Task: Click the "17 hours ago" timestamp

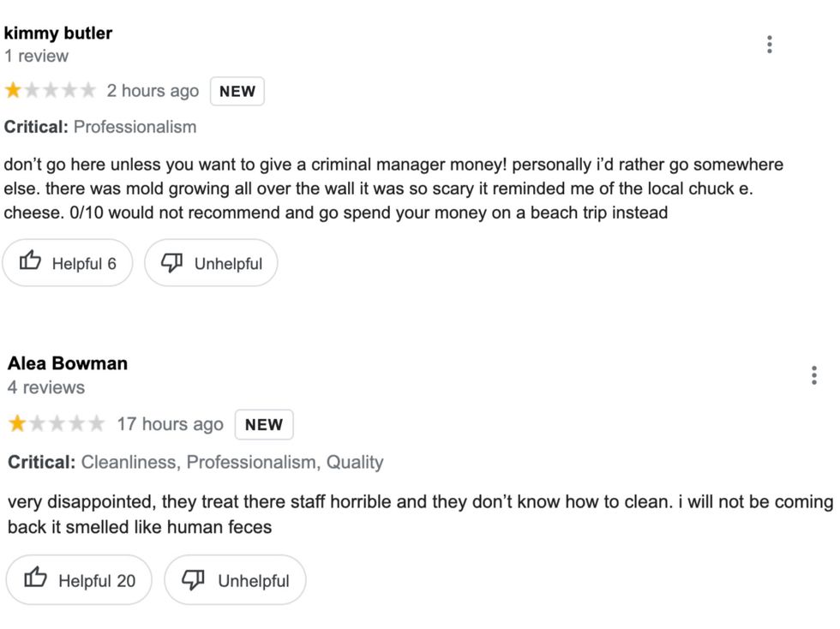Action: (170, 424)
